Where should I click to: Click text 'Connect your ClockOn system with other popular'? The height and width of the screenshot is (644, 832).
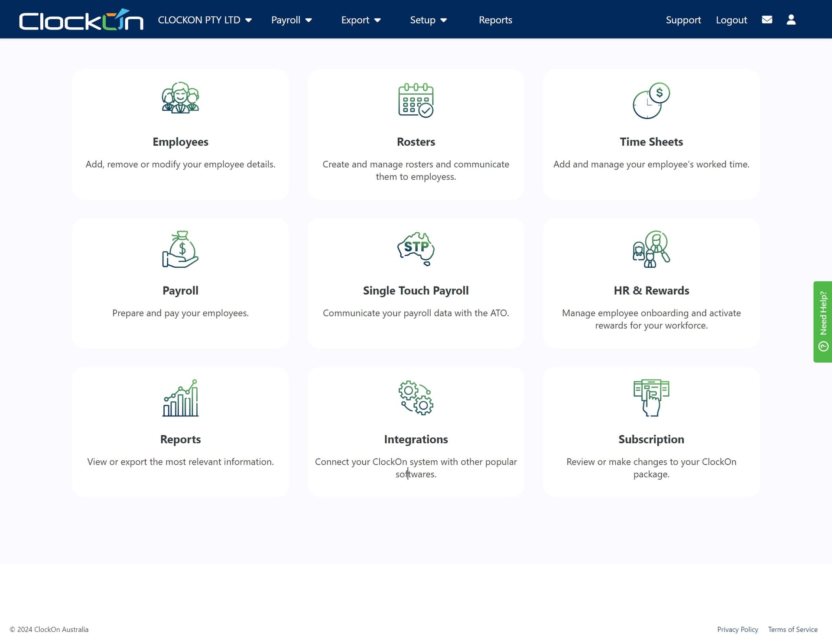(x=416, y=462)
